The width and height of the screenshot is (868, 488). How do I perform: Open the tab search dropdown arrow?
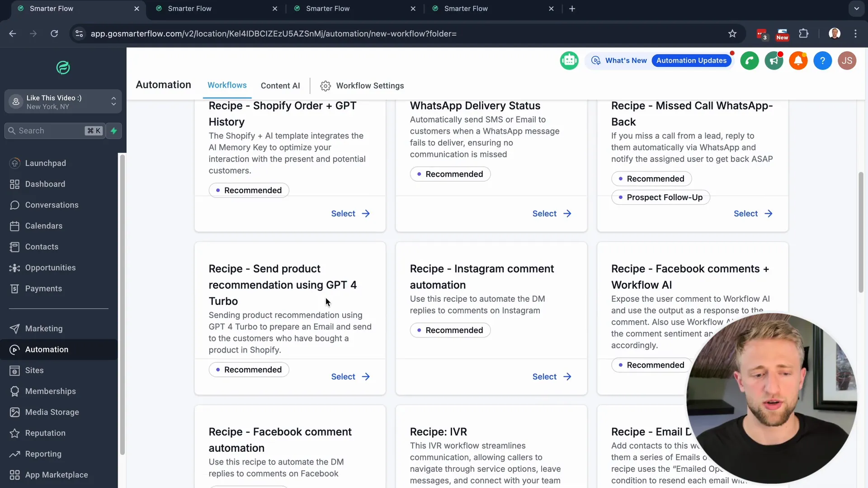click(856, 9)
